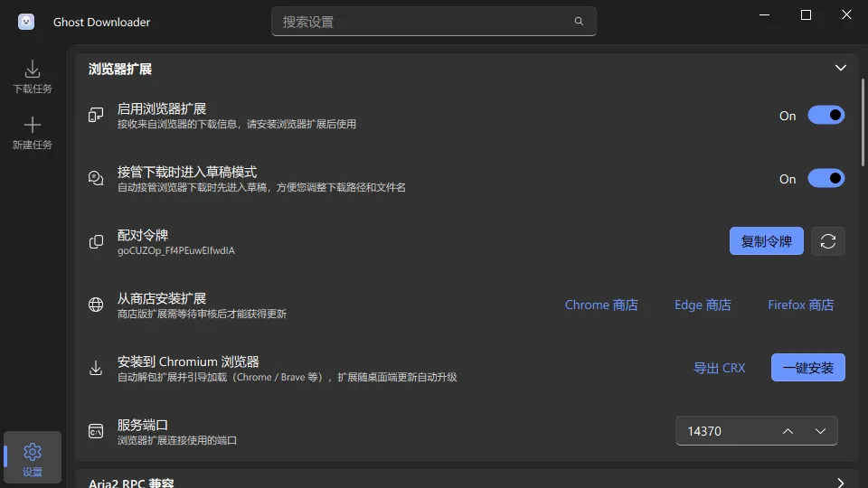Image resolution: width=868 pixels, height=488 pixels.
Task: Click the 商店版扩展需等待审核后才能获得更新 description
Action: click(202, 314)
